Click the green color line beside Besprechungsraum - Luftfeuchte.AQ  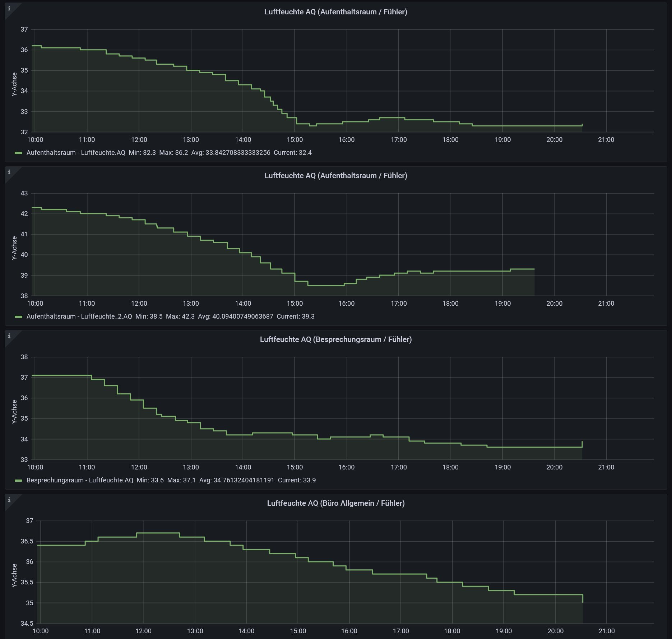click(x=18, y=481)
